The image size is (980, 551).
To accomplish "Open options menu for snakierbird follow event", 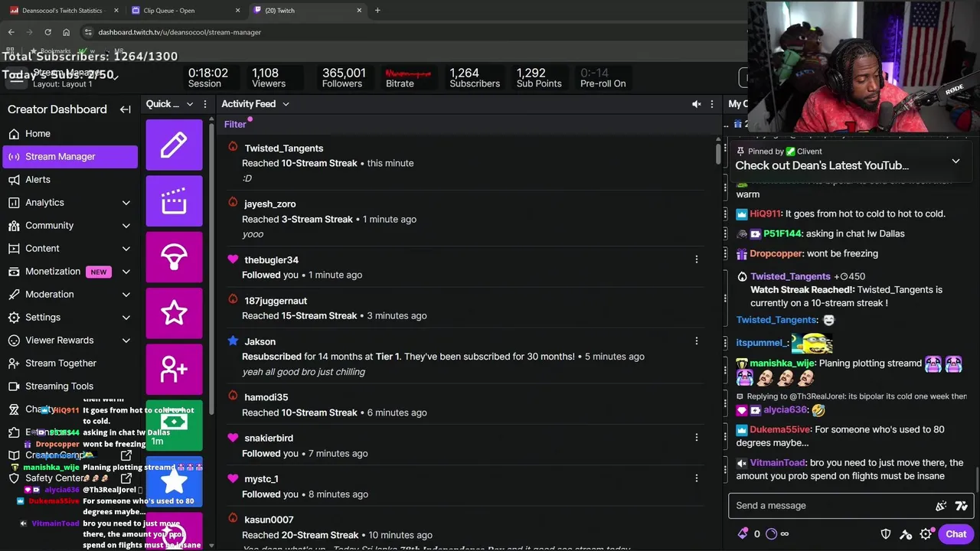I will click(x=696, y=438).
